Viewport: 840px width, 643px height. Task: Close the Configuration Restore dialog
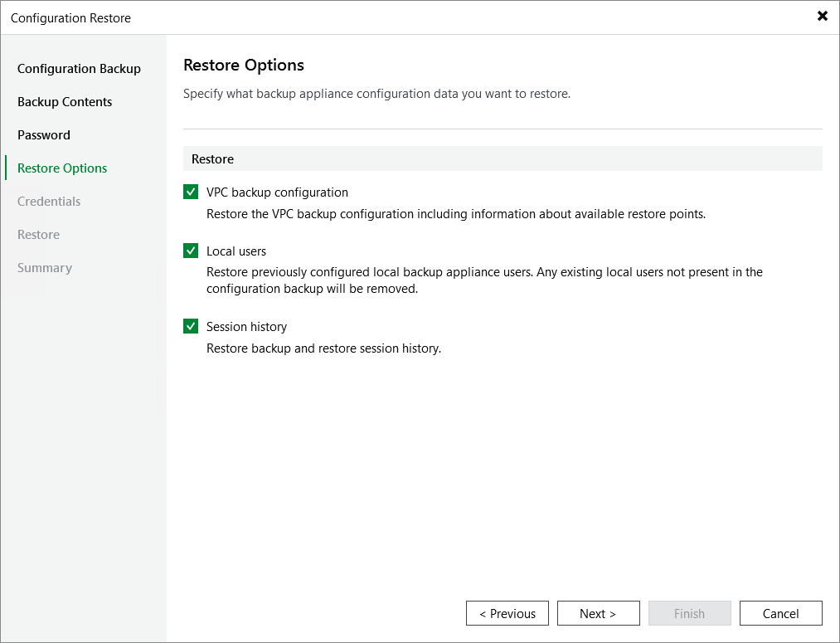[x=822, y=16]
